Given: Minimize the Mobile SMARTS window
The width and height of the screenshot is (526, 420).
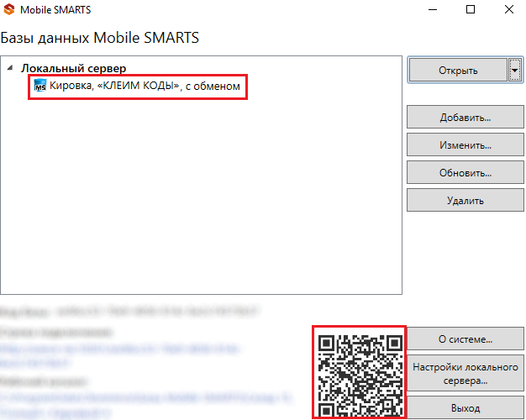Looking at the screenshot, I should click(x=433, y=9).
